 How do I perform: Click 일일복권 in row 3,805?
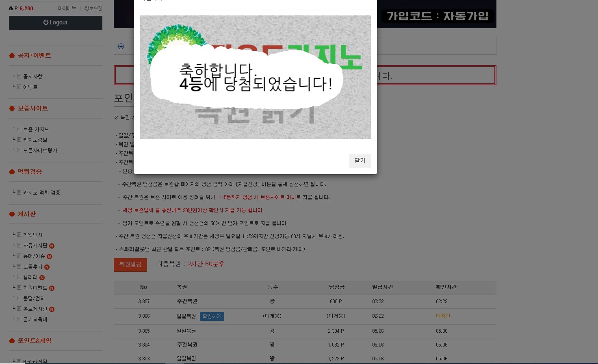186,331
